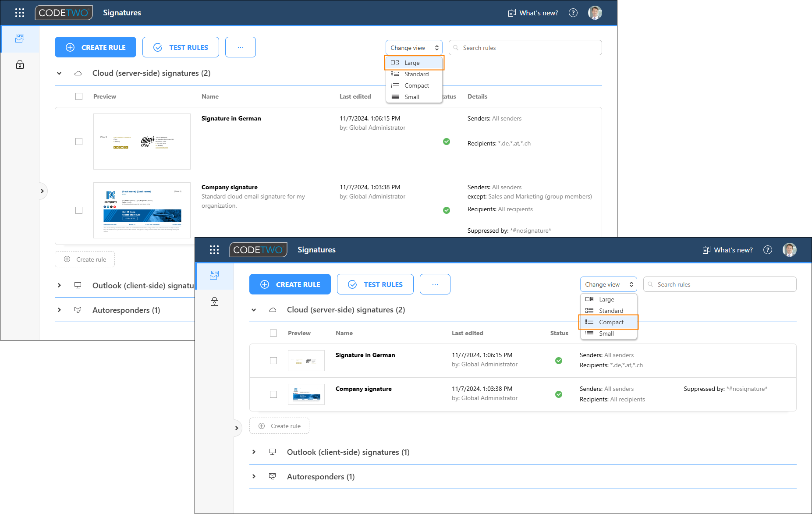This screenshot has width=812, height=514.
Task: Toggle select-all checkbox in back window header
Action: coord(79,96)
